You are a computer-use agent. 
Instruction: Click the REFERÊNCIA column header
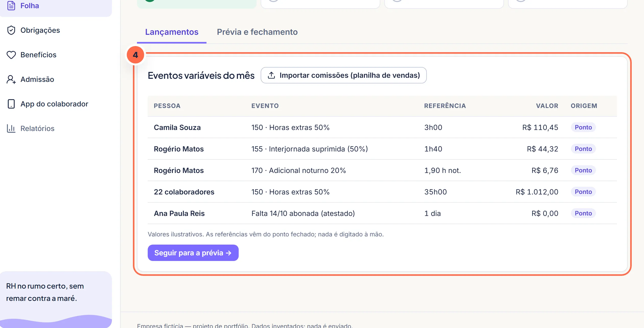(445, 106)
